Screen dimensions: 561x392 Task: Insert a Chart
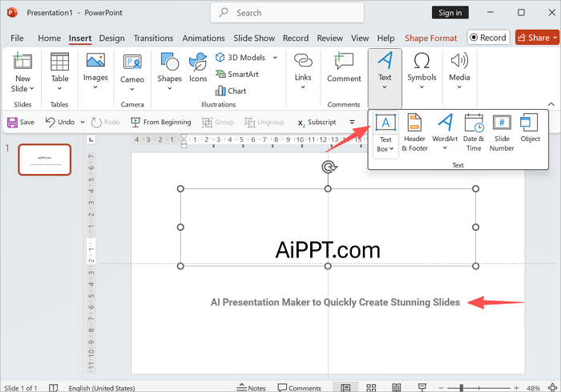(x=231, y=91)
